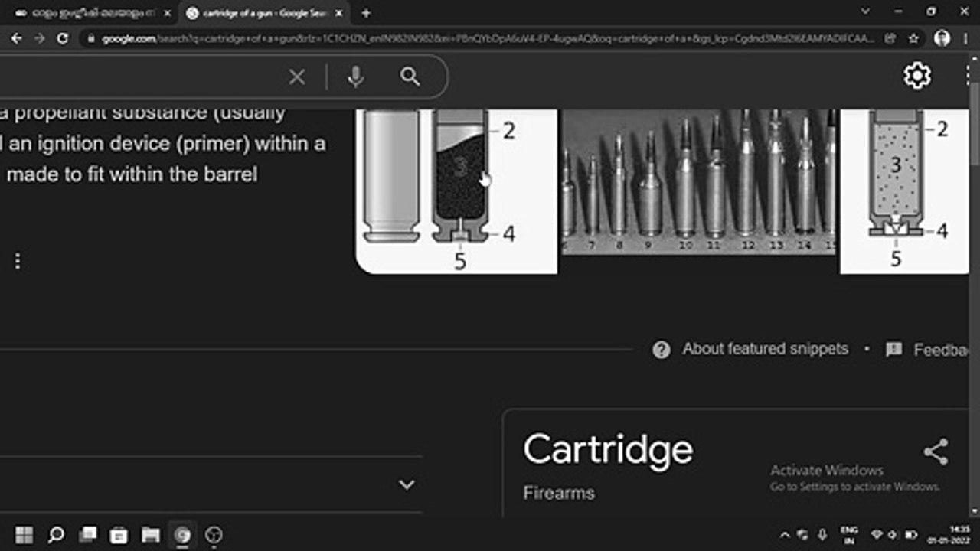Show hidden system tray icons

click(785, 535)
